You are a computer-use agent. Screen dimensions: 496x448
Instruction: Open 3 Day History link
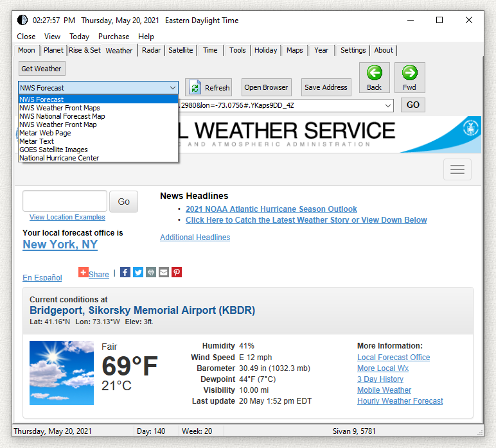pyautogui.click(x=380, y=379)
